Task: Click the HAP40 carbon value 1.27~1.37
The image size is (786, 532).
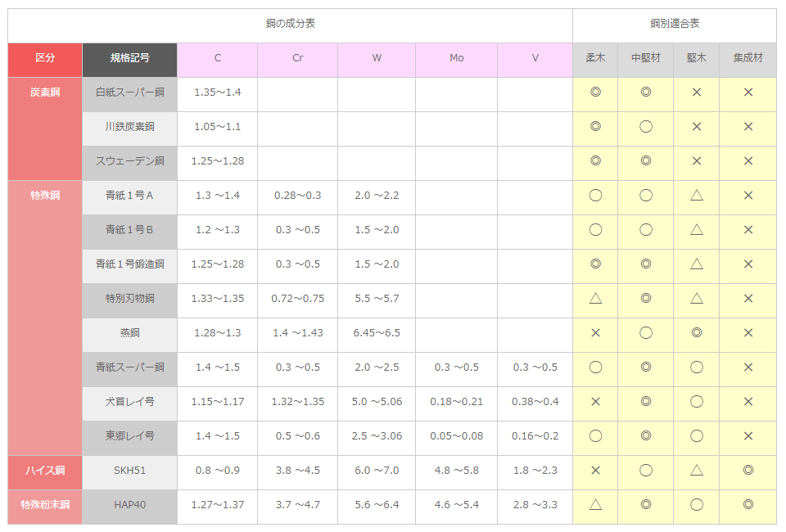Action: click(x=218, y=504)
